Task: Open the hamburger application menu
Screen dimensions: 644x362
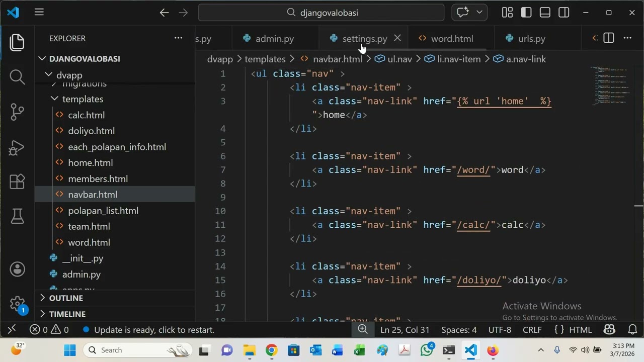Action: 39,13
